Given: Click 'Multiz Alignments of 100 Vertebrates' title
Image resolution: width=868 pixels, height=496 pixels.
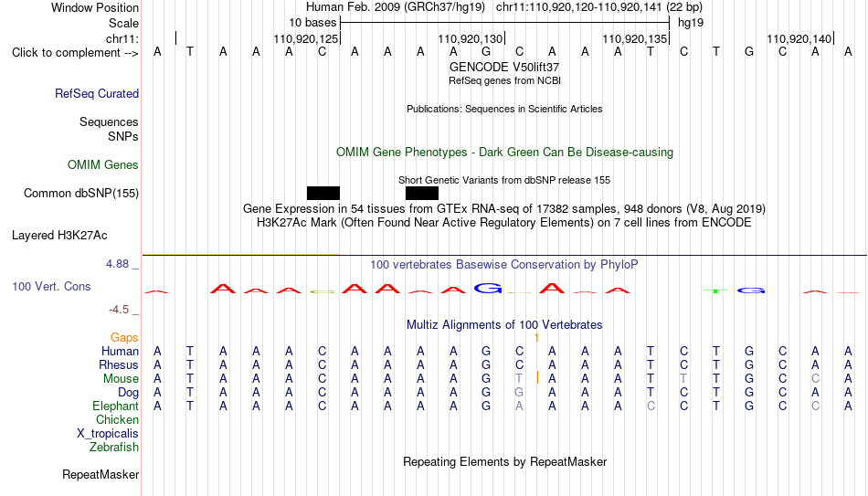Looking at the screenshot, I should click(504, 325).
